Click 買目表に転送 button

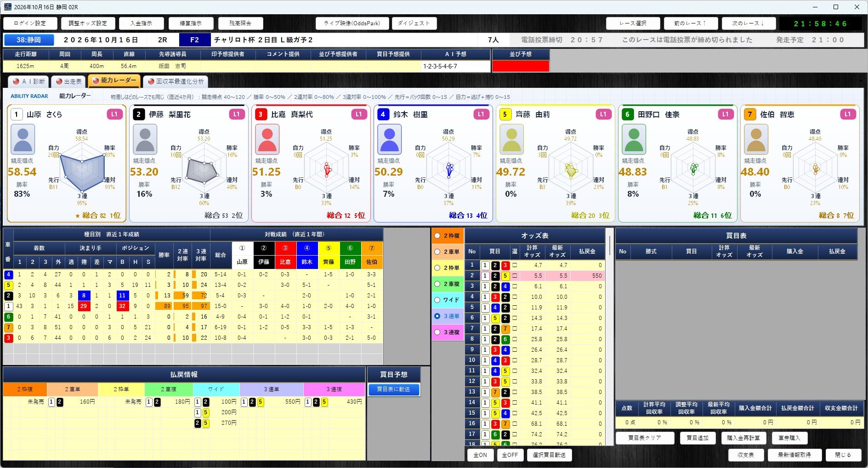tap(394, 389)
